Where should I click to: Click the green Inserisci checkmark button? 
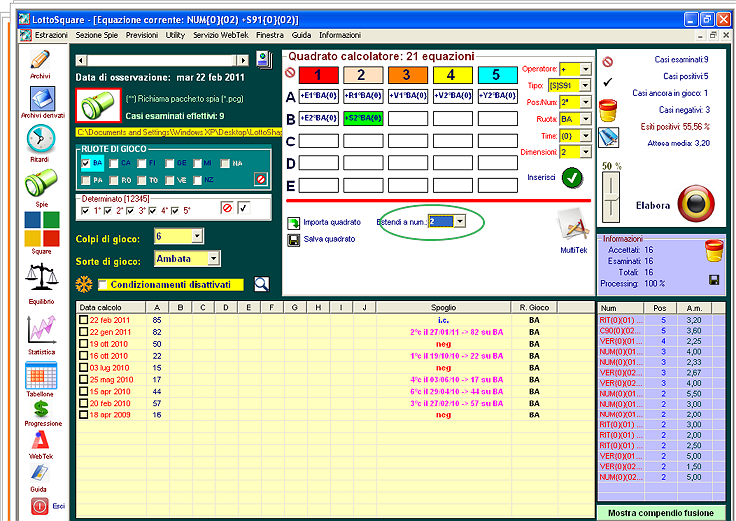(x=572, y=178)
